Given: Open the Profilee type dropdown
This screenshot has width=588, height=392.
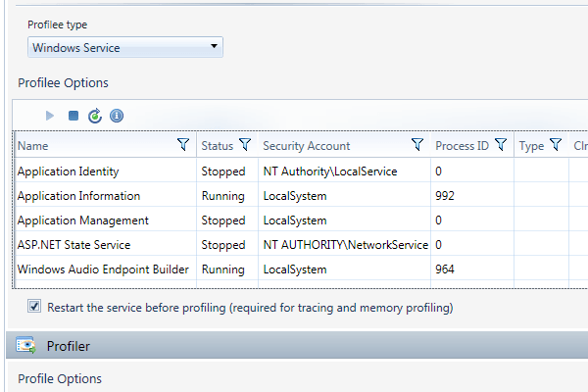Looking at the screenshot, I should pos(125,47).
